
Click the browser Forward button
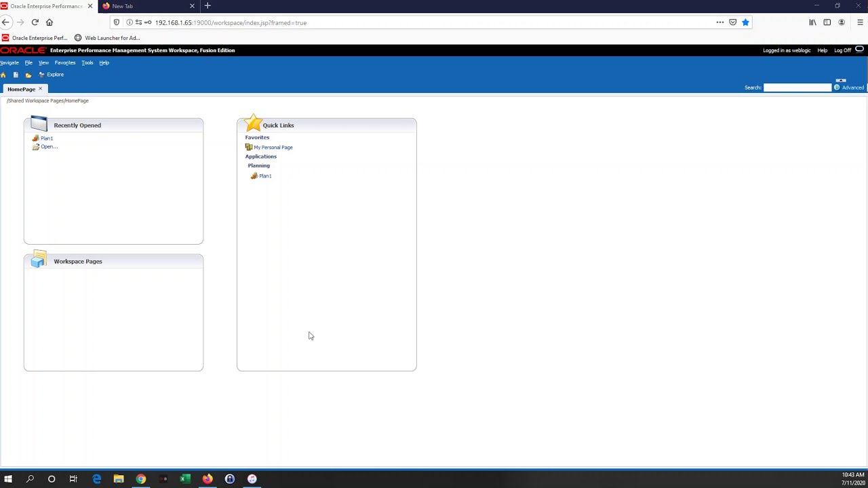(x=20, y=22)
